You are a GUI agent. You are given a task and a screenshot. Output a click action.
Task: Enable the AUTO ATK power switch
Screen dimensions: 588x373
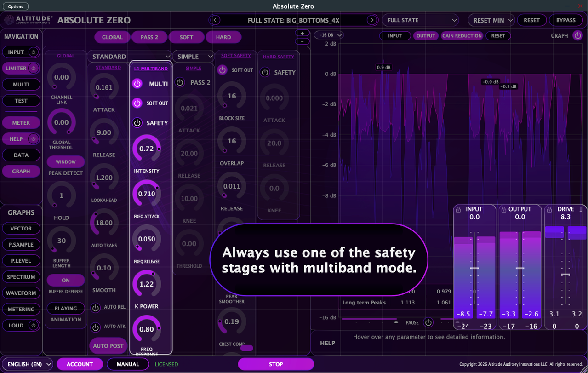point(96,327)
